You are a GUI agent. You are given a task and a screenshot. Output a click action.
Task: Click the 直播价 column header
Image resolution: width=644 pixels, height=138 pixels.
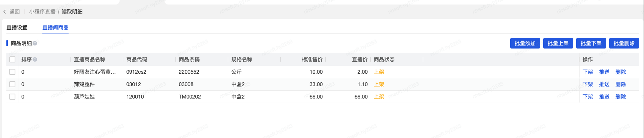click(360, 59)
